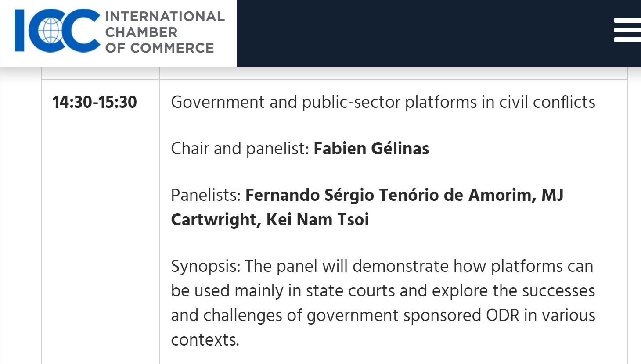Open the hamburger navigation menu

[x=628, y=30]
